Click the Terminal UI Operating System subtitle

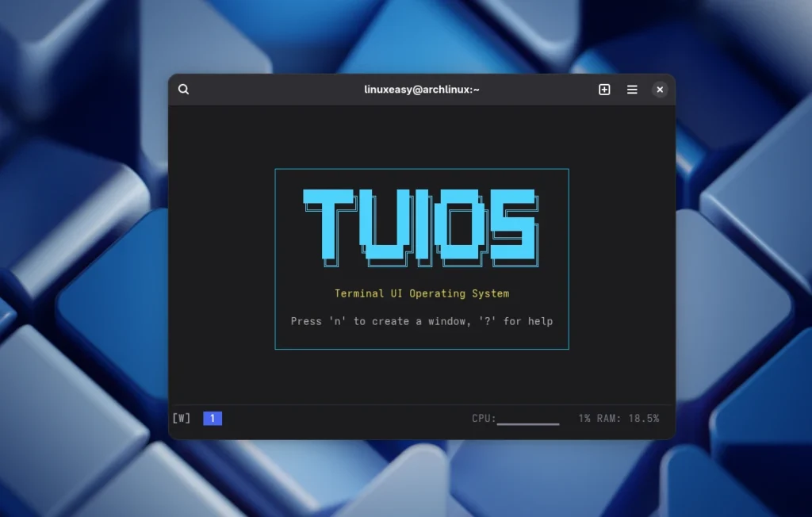(x=422, y=293)
